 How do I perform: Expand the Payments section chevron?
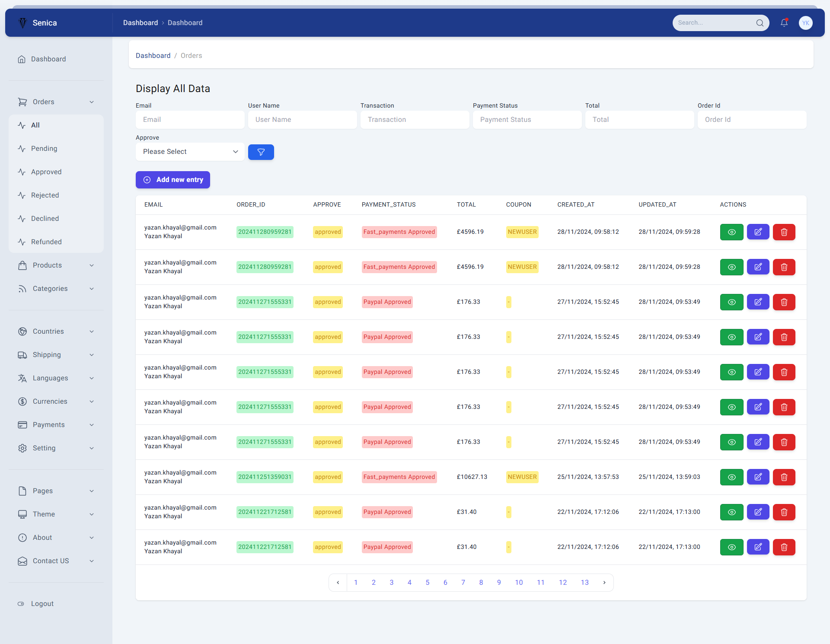pyautogui.click(x=92, y=425)
